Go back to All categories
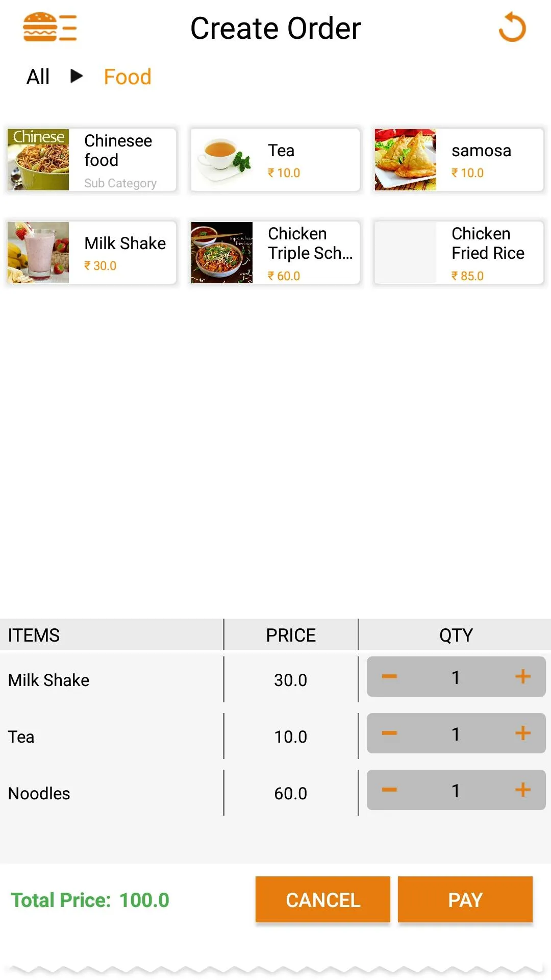 click(38, 77)
